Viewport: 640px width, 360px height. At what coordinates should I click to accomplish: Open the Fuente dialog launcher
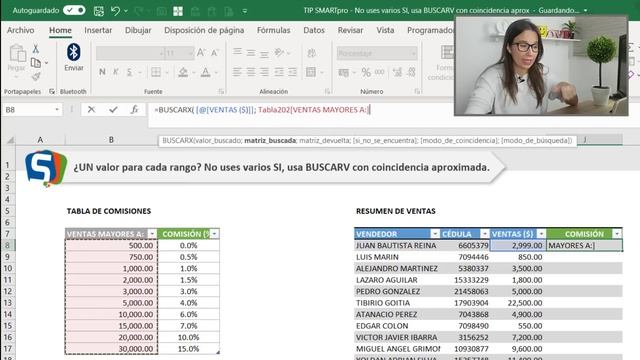coord(221,91)
